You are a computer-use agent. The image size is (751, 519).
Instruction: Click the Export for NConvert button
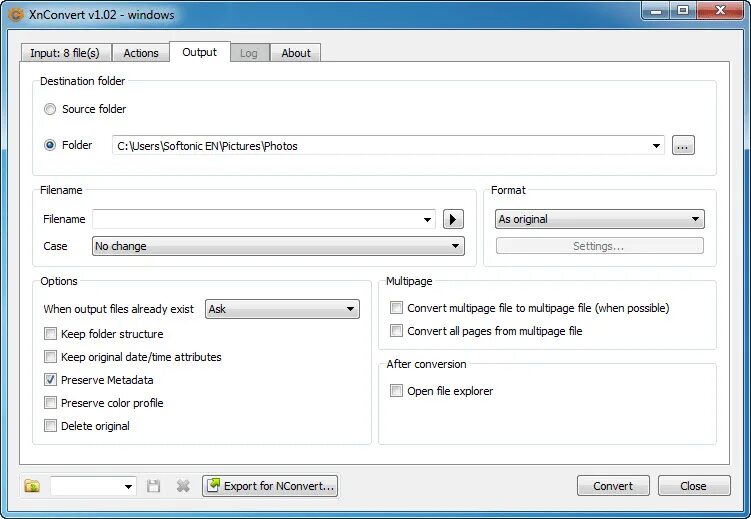[x=270, y=486]
